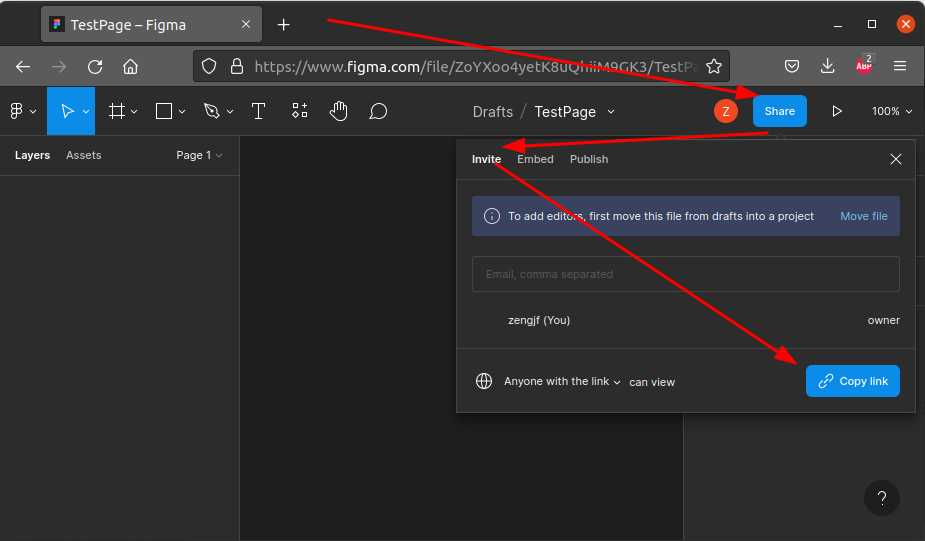The image size is (925, 541).
Task: Switch to the Layers tab
Action: coord(32,155)
